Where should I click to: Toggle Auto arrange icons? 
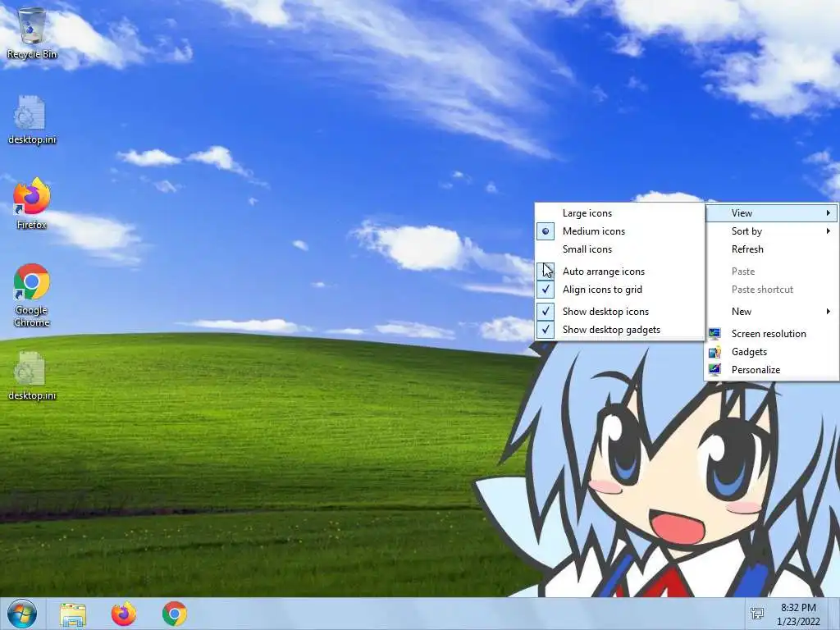pyautogui.click(x=620, y=272)
